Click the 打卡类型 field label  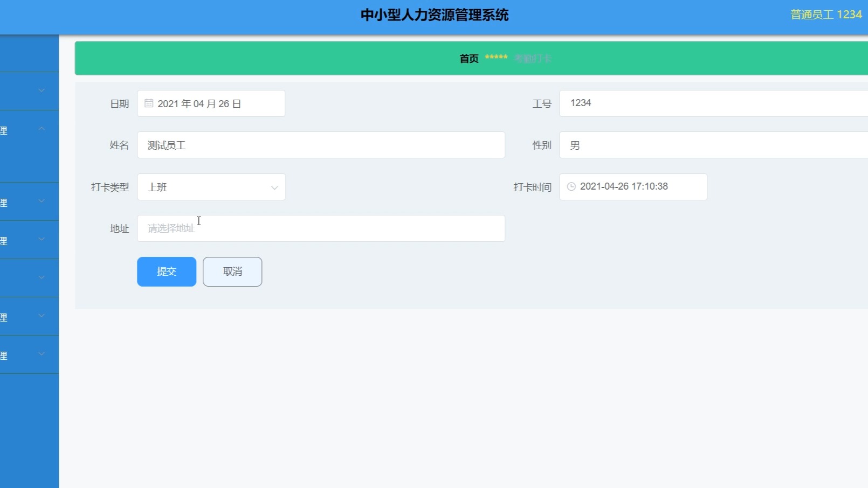point(110,187)
